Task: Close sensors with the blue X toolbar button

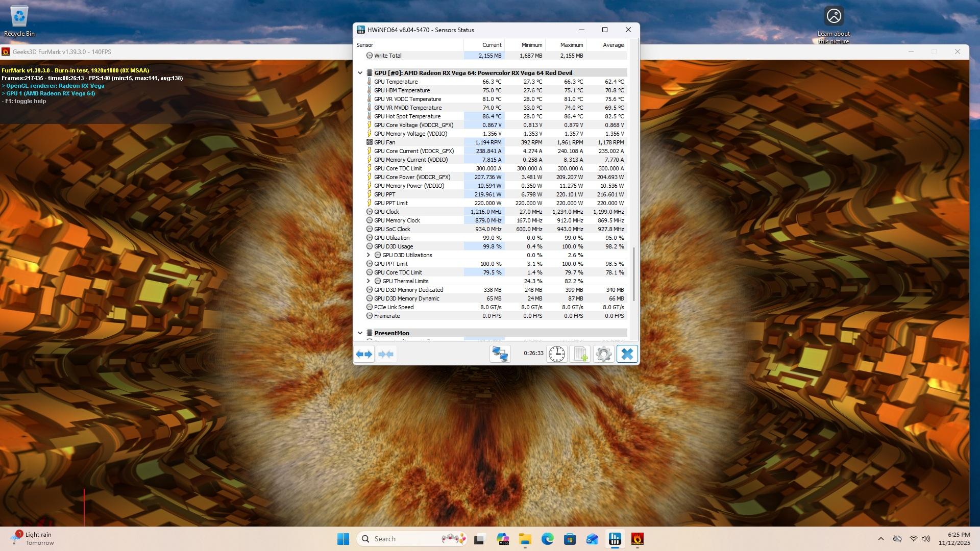Action: pos(627,354)
